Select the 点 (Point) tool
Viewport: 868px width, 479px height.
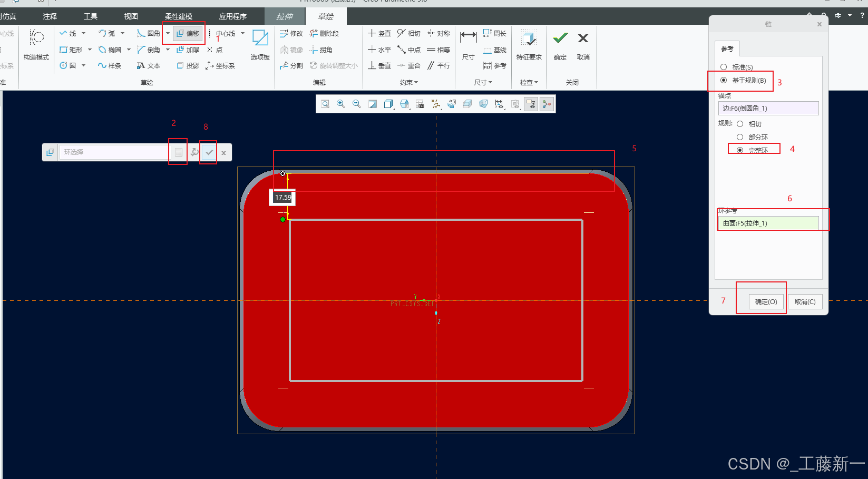215,50
